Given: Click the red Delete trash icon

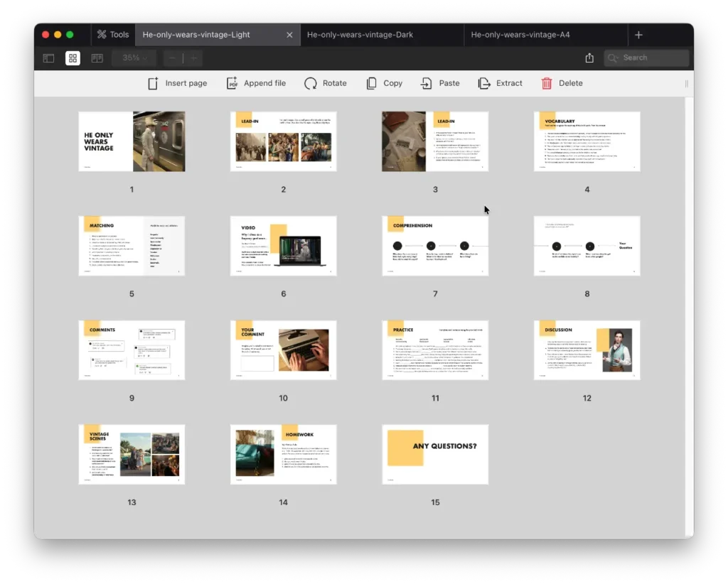Looking at the screenshot, I should [547, 83].
